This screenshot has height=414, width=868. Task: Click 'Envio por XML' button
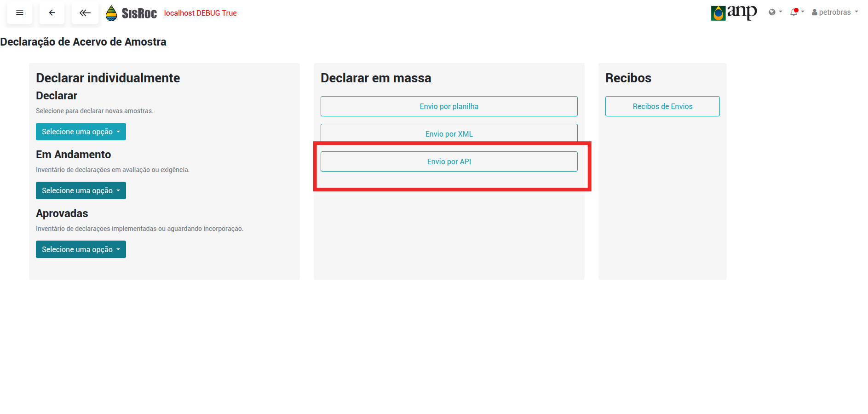pyautogui.click(x=448, y=133)
